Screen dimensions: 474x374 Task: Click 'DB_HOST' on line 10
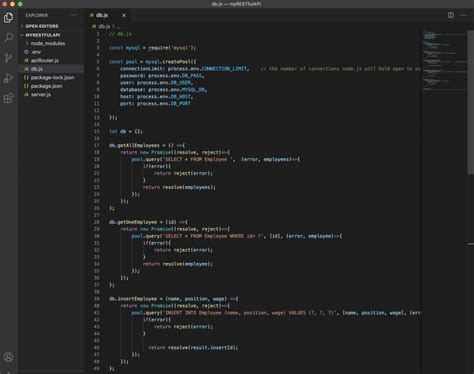pos(181,97)
